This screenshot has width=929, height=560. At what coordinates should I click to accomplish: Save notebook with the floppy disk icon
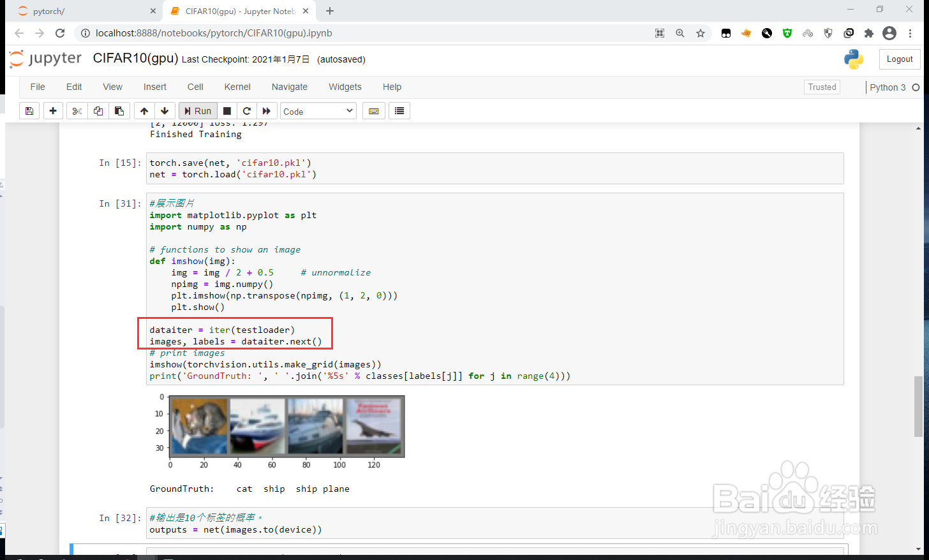[x=29, y=111]
